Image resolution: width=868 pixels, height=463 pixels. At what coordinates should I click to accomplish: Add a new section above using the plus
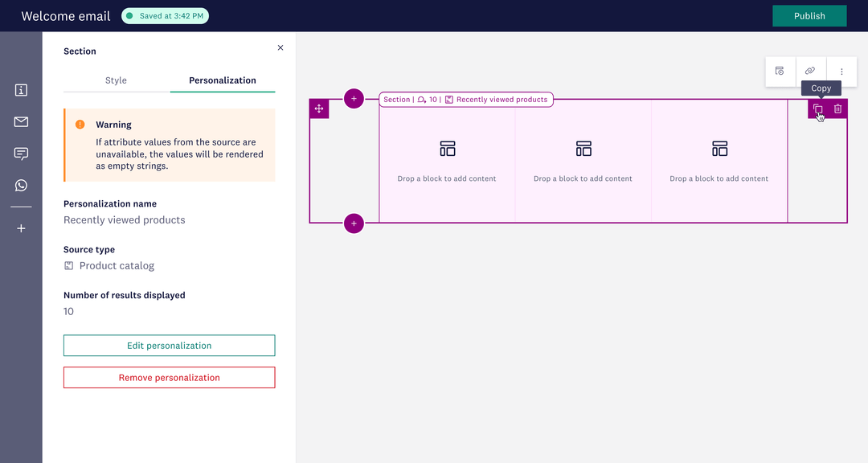pyautogui.click(x=354, y=98)
